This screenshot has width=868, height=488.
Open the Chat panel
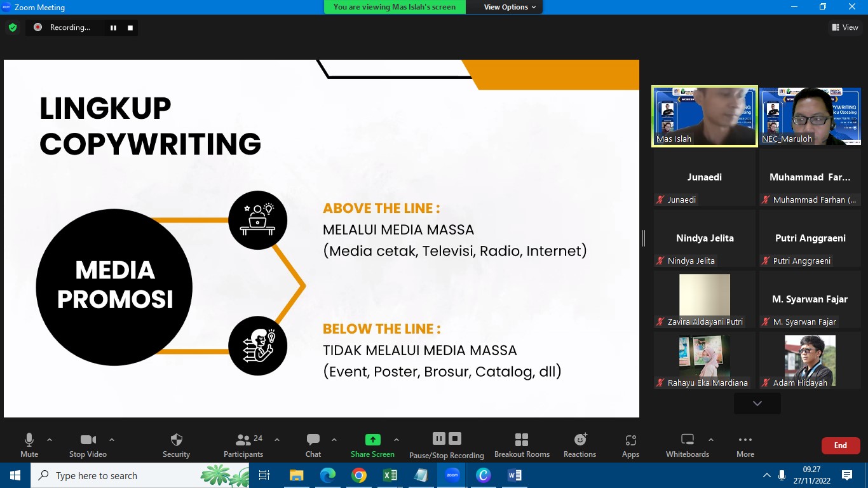pyautogui.click(x=313, y=440)
